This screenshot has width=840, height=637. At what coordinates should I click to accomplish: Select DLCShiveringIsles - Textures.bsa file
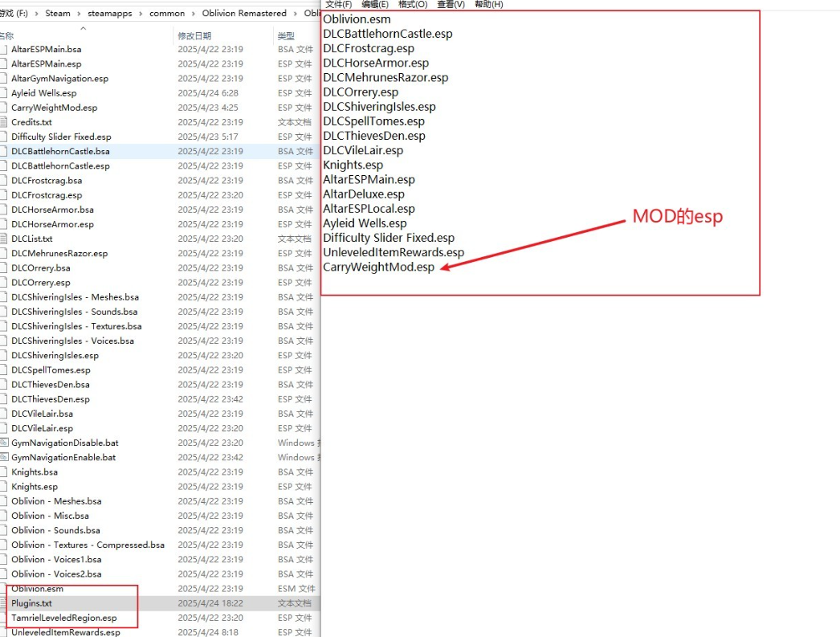[x=76, y=326]
